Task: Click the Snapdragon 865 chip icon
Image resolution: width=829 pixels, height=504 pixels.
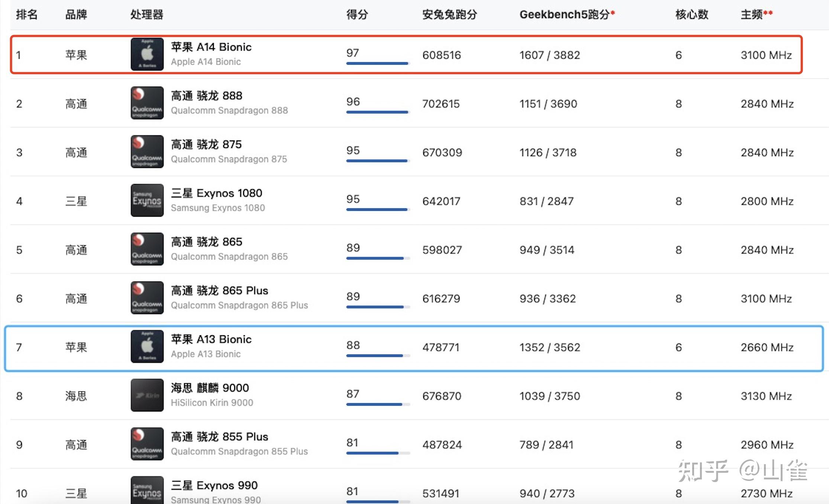Action: (147, 249)
